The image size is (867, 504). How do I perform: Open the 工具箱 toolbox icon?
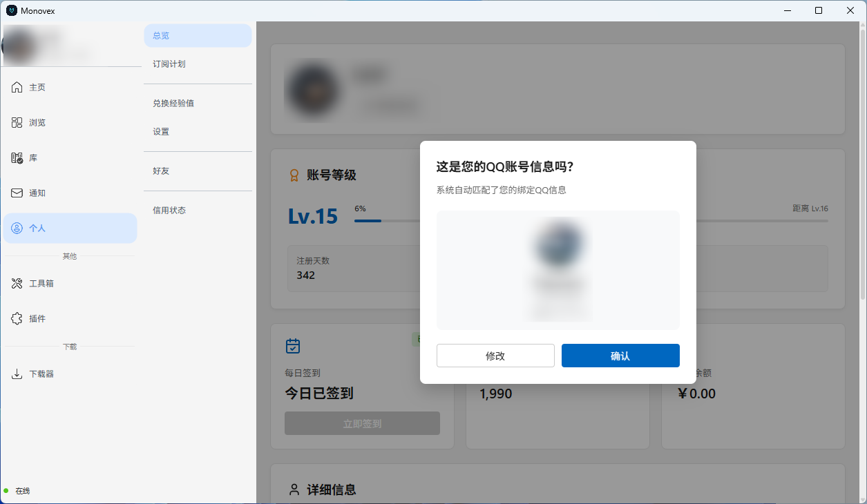point(17,284)
